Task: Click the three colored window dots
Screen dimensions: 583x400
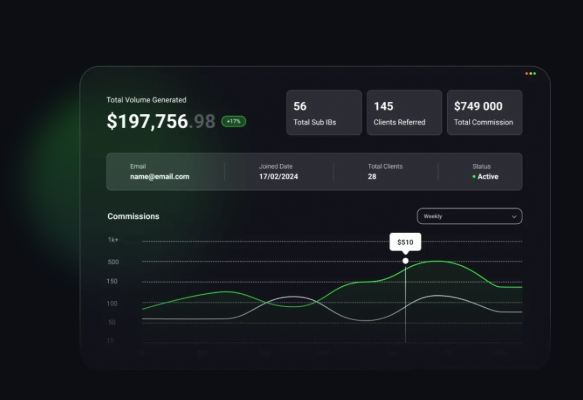Action: [x=530, y=74]
